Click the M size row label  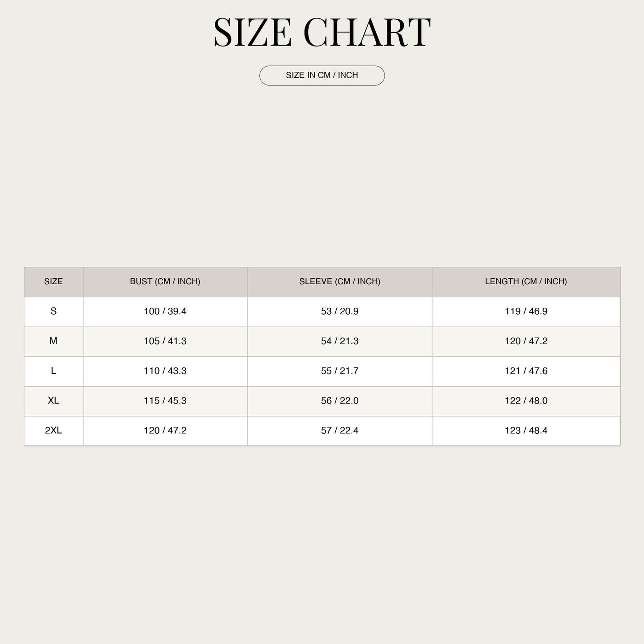pyautogui.click(x=53, y=341)
